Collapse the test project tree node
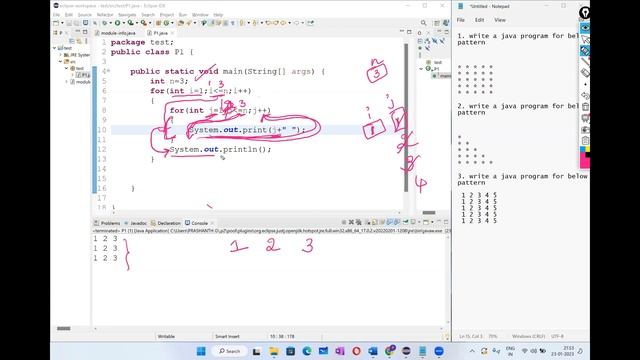This screenshot has width=640, height=360. coord(55,48)
